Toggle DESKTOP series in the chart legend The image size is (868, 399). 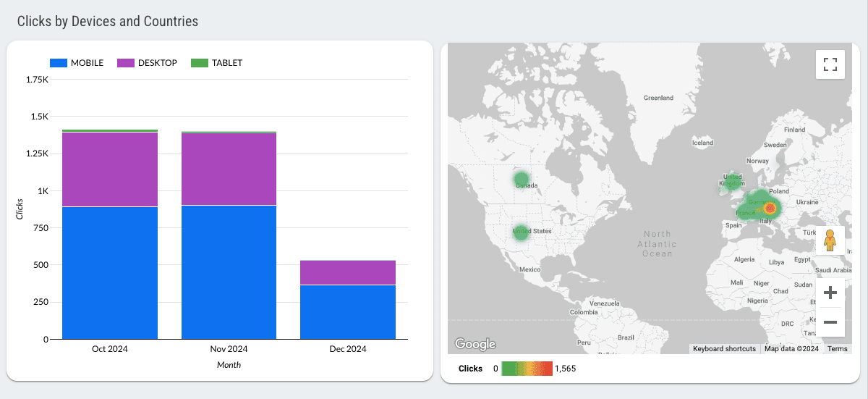pyautogui.click(x=148, y=63)
